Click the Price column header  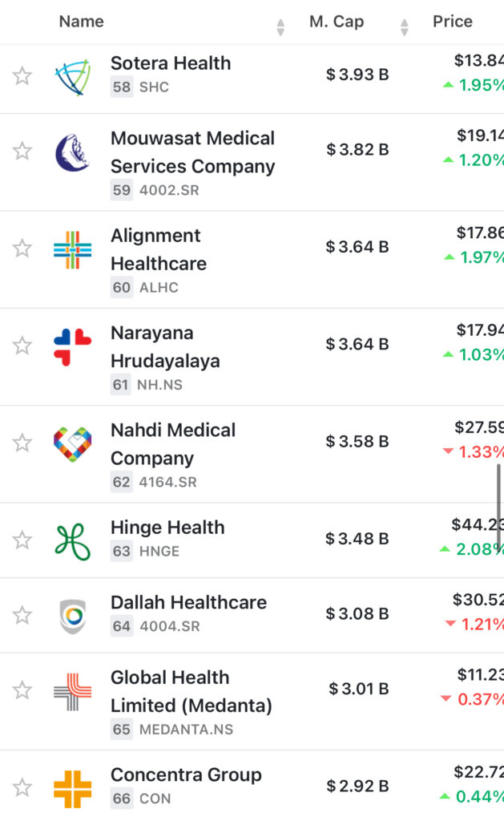[453, 22]
